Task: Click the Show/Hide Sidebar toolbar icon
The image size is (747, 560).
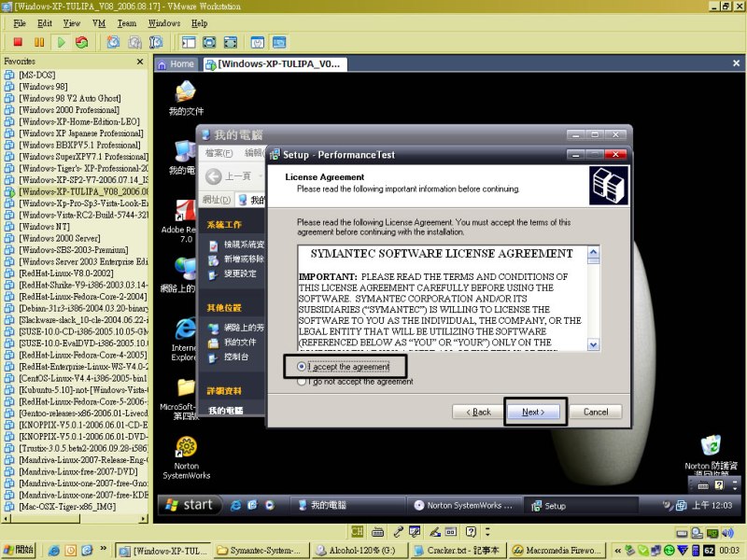Action: tap(189, 42)
